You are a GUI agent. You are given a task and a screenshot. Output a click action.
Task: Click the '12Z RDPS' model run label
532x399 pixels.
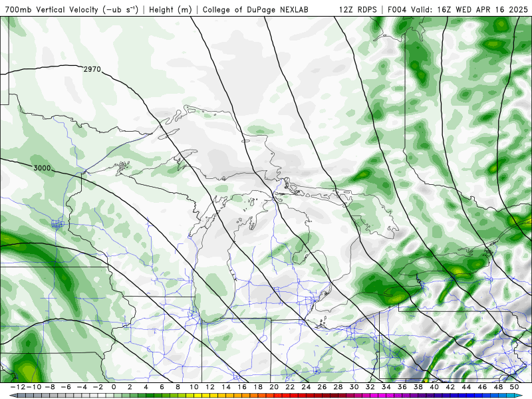click(x=358, y=9)
